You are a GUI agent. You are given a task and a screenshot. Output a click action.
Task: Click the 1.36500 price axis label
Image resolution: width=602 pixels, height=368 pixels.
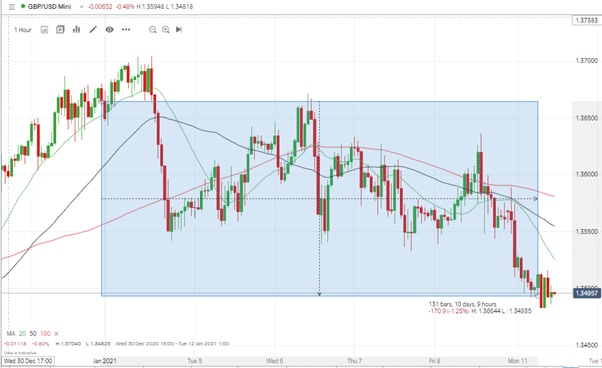click(586, 118)
